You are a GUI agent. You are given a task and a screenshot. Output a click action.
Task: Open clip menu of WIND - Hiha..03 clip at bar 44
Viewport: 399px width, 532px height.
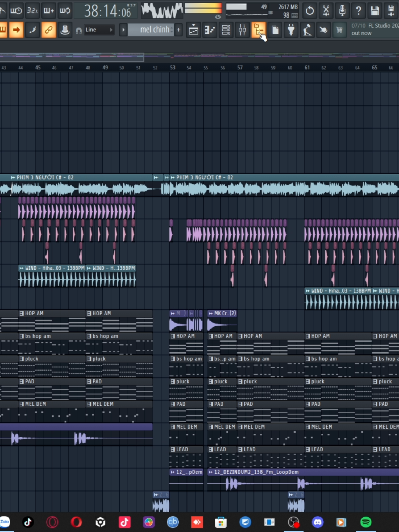pyautogui.click(x=21, y=268)
